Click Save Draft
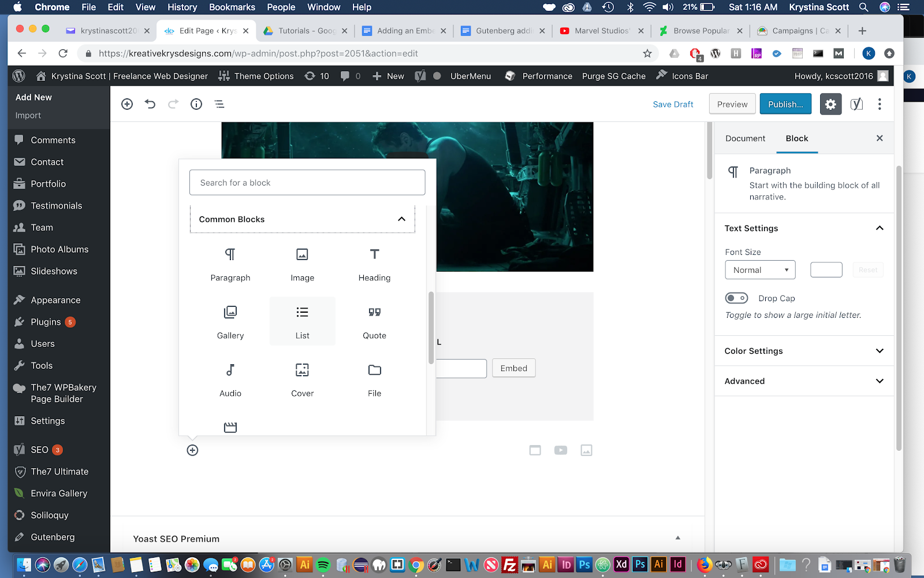Screen dimensions: 924x578 point(673,104)
